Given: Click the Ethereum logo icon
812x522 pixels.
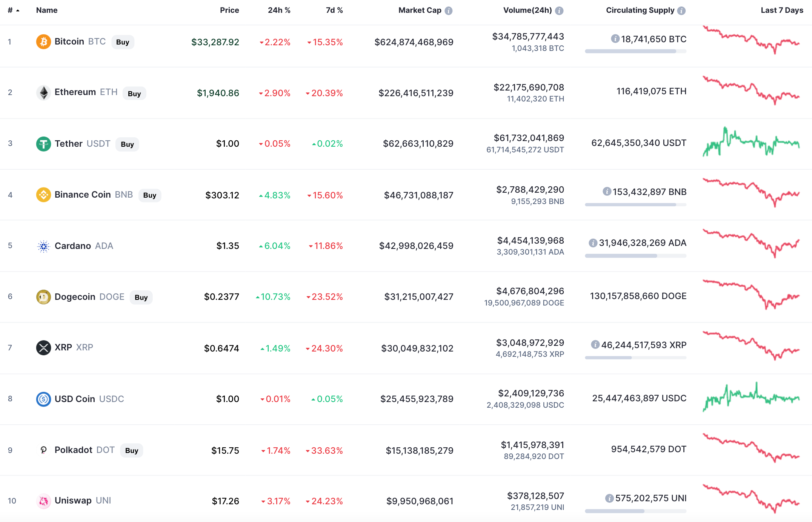Looking at the screenshot, I should coord(43,92).
